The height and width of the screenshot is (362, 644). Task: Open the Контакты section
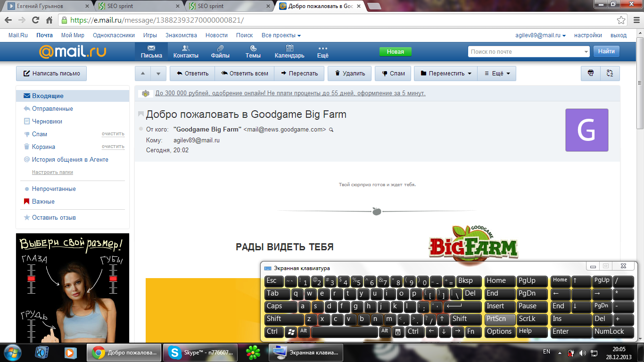click(186, 52)
